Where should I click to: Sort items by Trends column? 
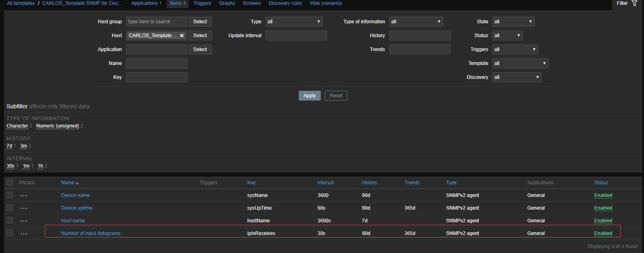412,183
